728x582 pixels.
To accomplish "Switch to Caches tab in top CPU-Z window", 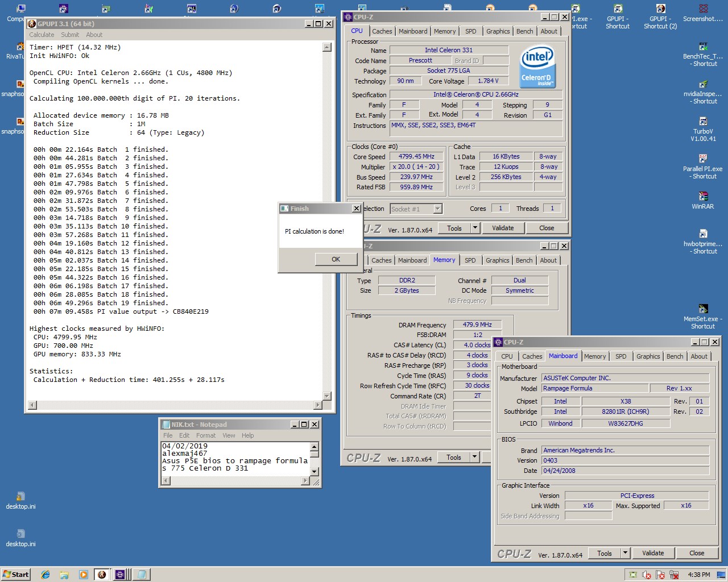I will pyautogui.click(x=382, y=31).
